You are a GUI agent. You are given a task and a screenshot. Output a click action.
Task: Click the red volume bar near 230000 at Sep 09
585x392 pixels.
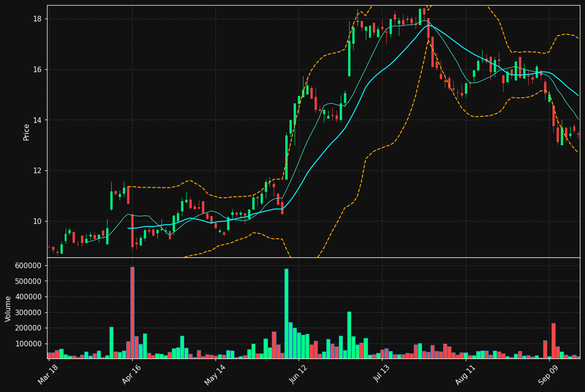click(553, 341)
